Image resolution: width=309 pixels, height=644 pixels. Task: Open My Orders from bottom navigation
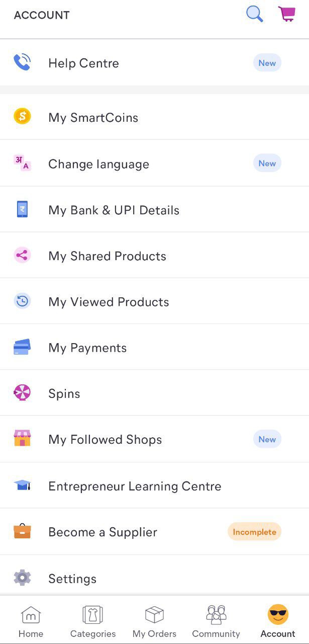point(154,620)
